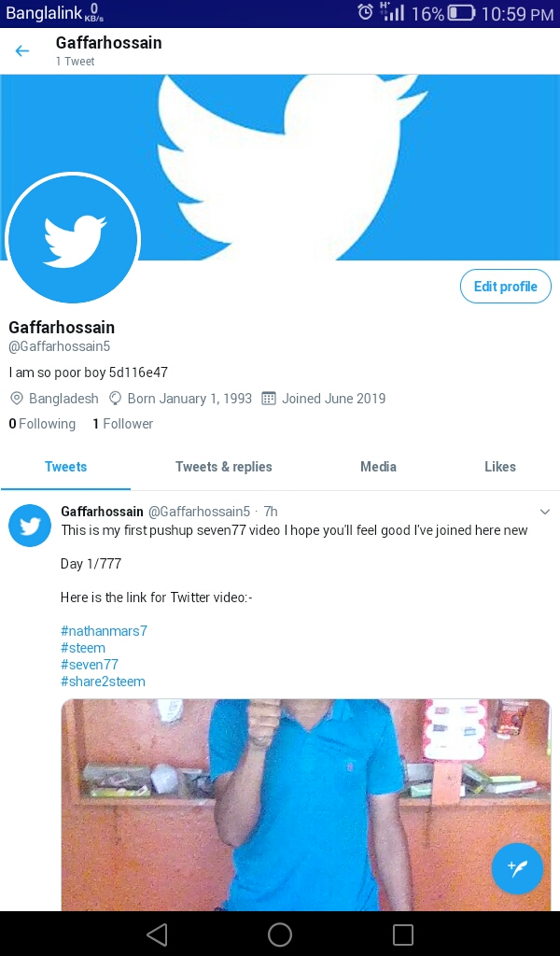Open the #share2steem hashtag
Screen dimensions: 560x956
click(103, 682)
